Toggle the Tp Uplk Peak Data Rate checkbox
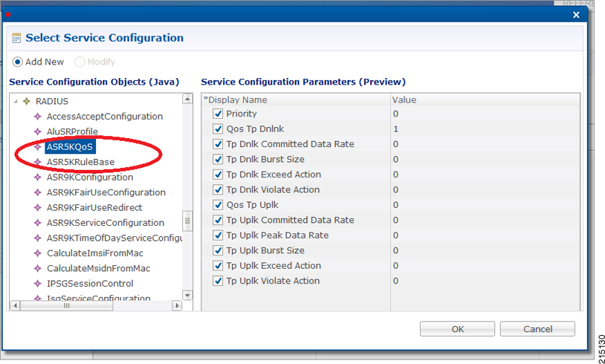Screen dimensions: 605x364 tap(218, 235)
